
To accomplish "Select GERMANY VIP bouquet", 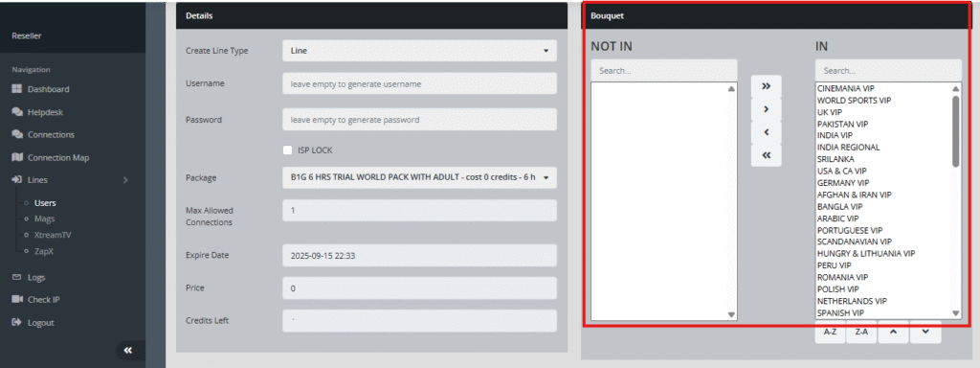I will pos(843,183).
